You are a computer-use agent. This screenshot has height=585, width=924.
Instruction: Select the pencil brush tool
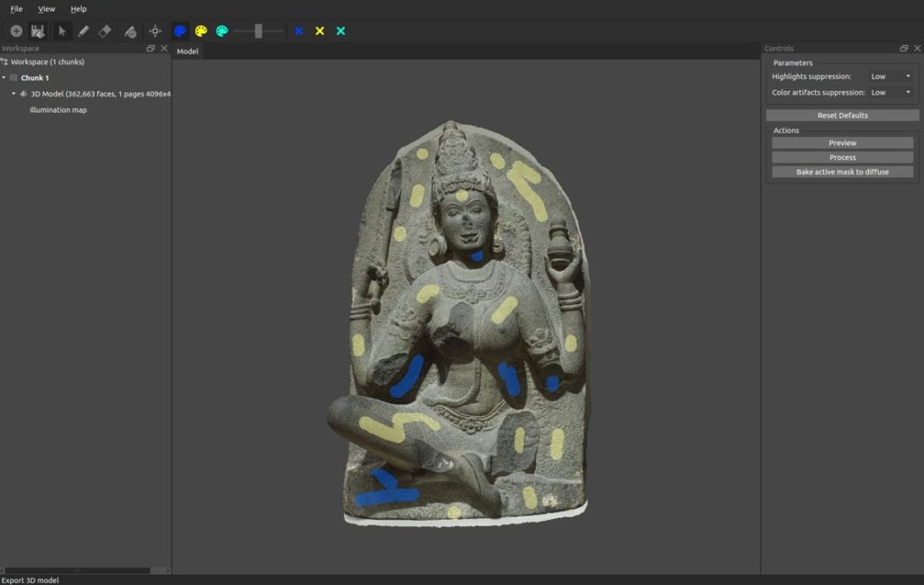[x=83, y=31]
